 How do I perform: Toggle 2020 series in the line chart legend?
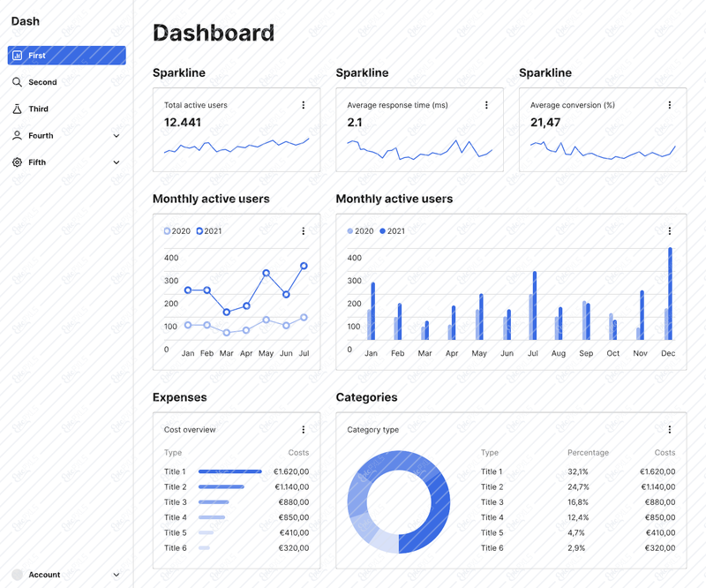point(177,231)
